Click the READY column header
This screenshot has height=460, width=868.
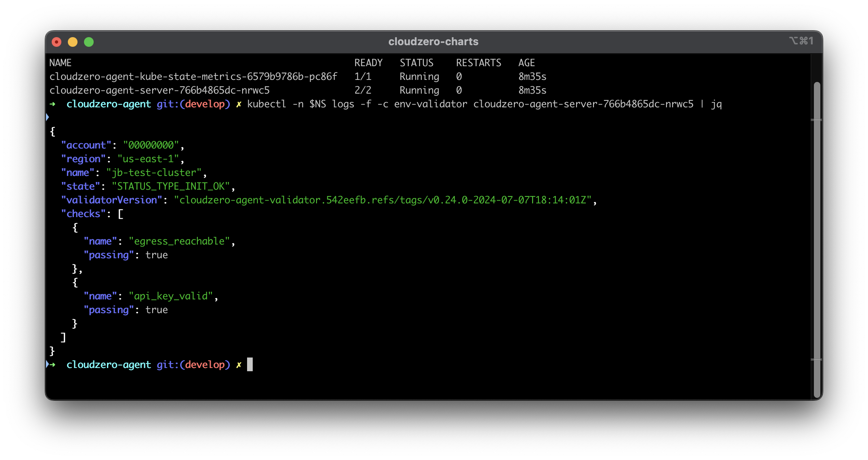click(368, 63)
